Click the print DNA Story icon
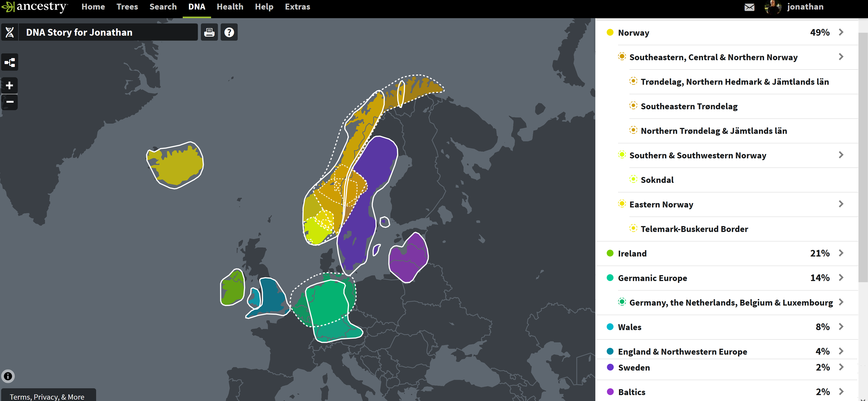This screenshot has width=868, height=401. click(x=209, y=32)
